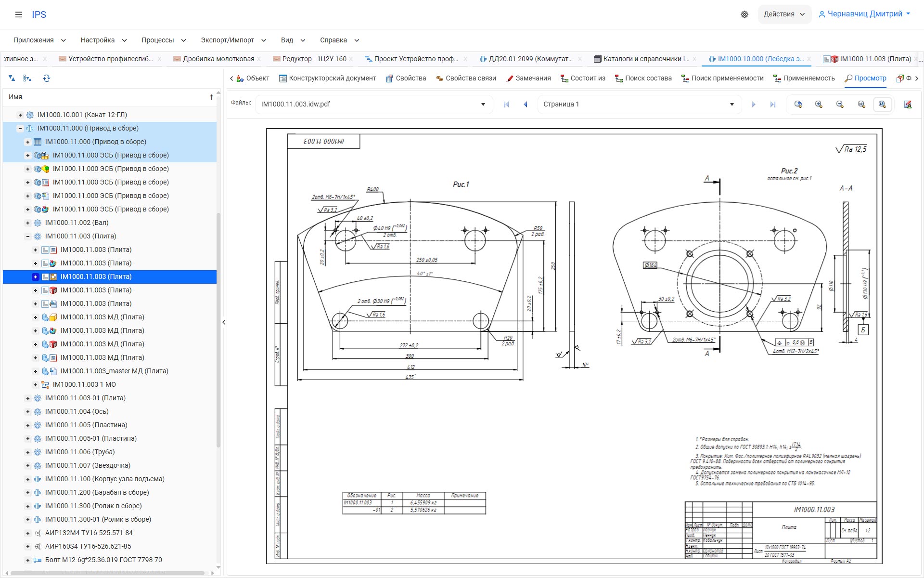Collapse the left panel with the splitter arrow

(224, 322)
